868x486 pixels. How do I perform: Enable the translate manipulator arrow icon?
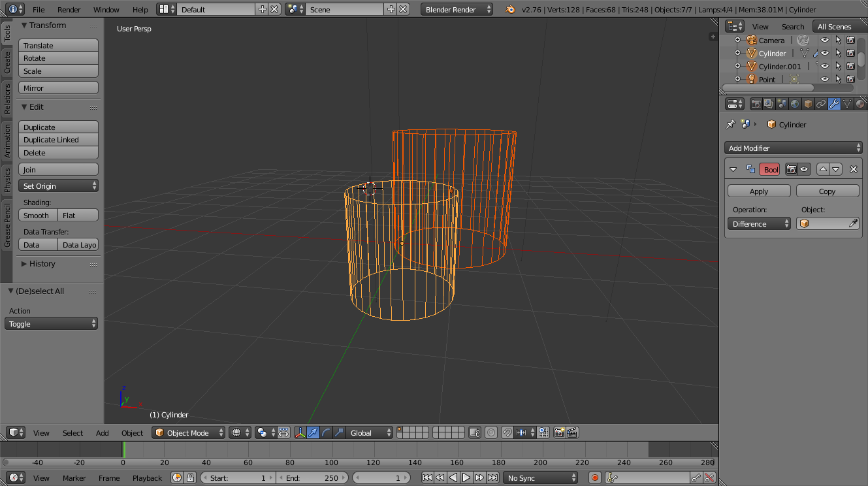tap(313, 432)
